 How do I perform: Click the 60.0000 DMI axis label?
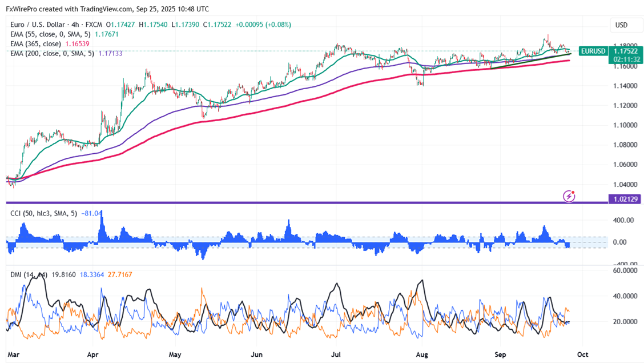tap(625, 270)
